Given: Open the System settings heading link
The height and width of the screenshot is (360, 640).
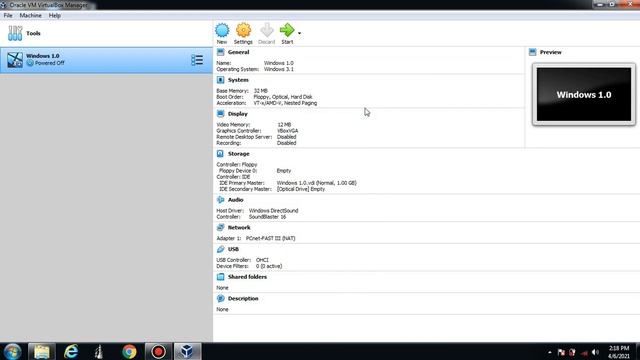Looking at the screenshot, I should [x=238, y=80].
